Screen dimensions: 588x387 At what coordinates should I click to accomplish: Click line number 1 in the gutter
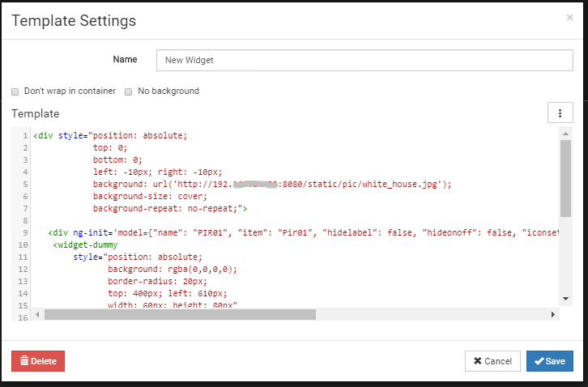click(x=26, y=136)
